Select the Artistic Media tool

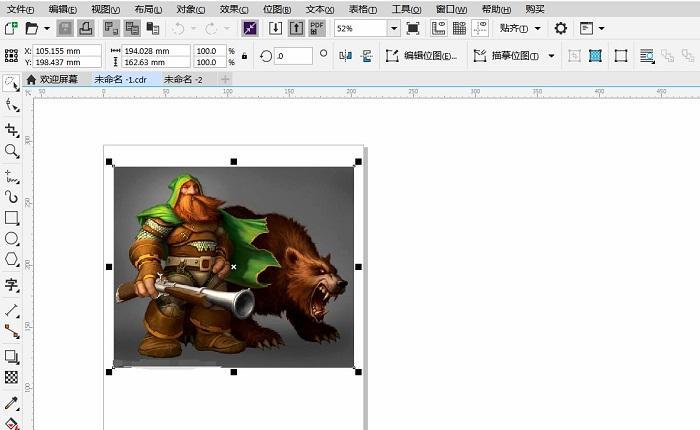click(x=11, y=197)
